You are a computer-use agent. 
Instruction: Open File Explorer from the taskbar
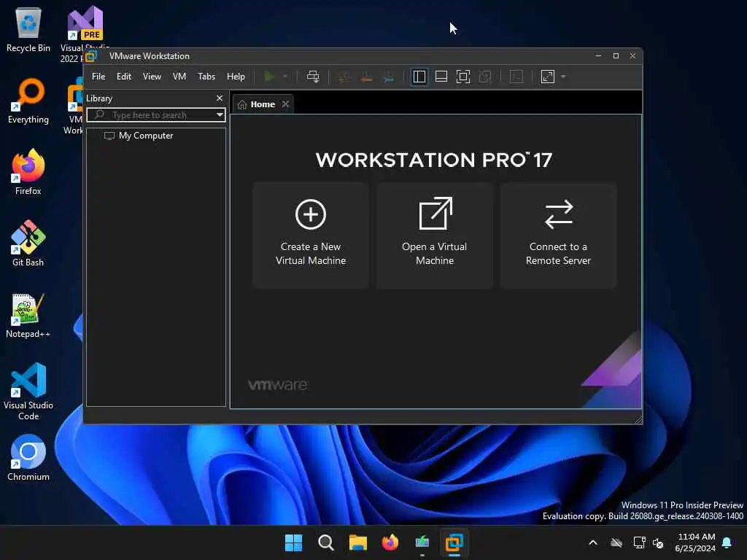357,542
